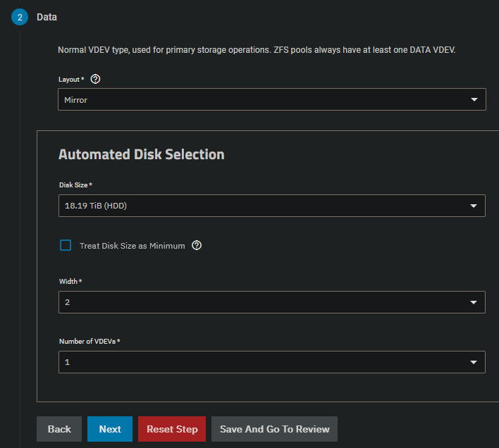Screen dimensions: 499x448
Task: Go back using the Back button
Action: click(59, 429)
